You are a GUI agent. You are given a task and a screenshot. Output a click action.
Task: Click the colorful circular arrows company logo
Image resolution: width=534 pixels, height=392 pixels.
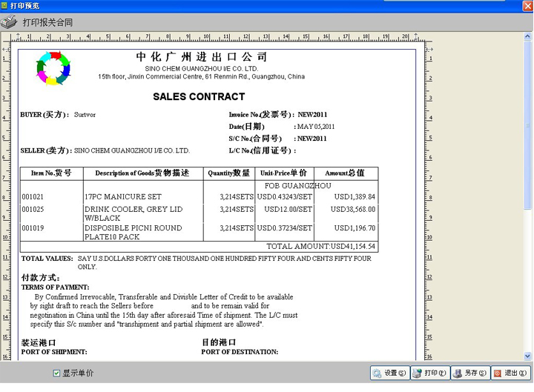[x=53, y=67]
